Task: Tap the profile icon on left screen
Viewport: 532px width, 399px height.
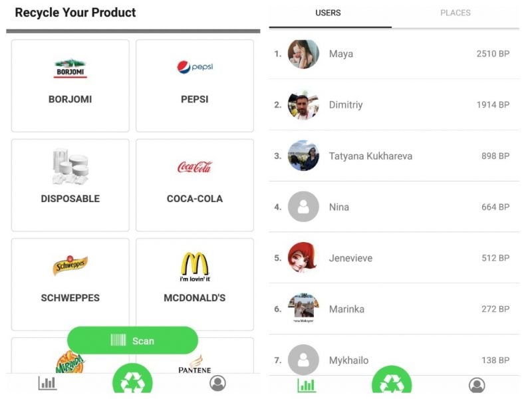Action: tap(217, 383)
